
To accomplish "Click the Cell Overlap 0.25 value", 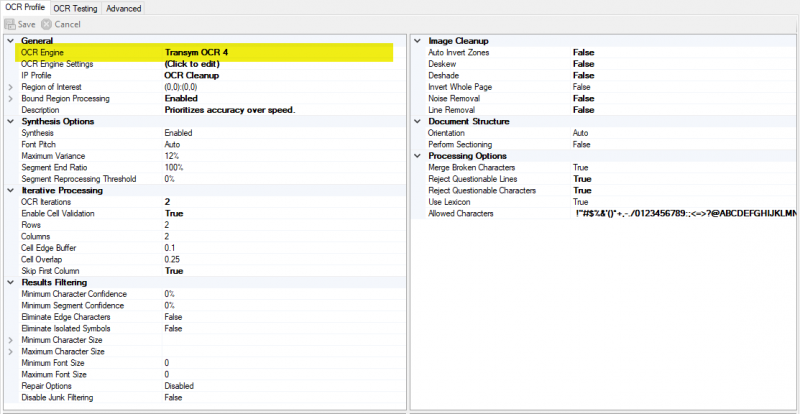I will (x=172, y=259).
